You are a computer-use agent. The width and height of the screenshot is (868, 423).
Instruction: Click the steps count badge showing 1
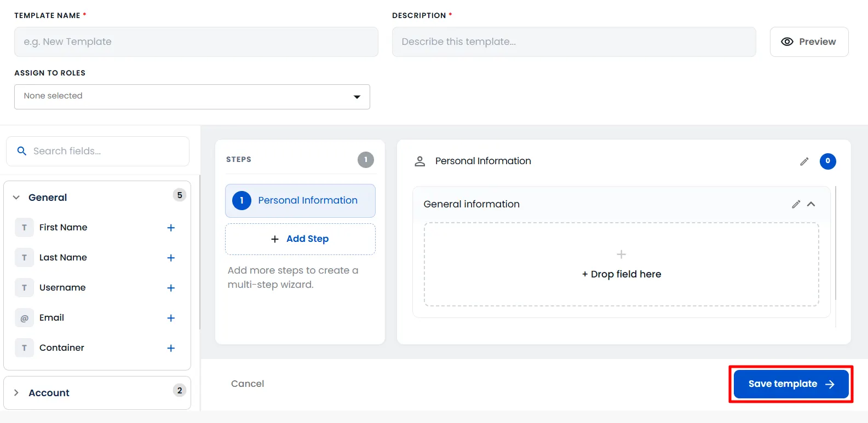366,160
